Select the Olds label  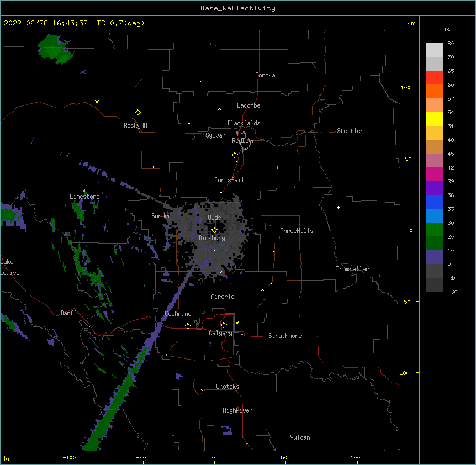click(214, 218)
